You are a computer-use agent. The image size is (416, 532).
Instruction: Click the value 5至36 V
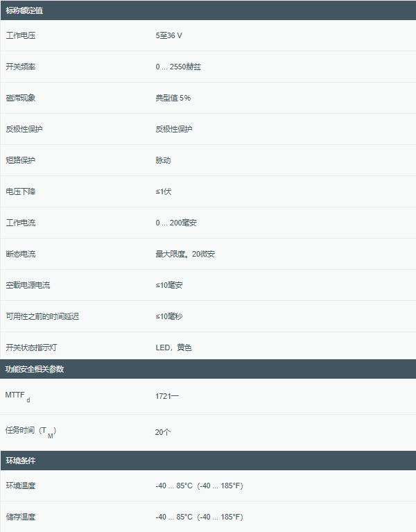(170, 35)
